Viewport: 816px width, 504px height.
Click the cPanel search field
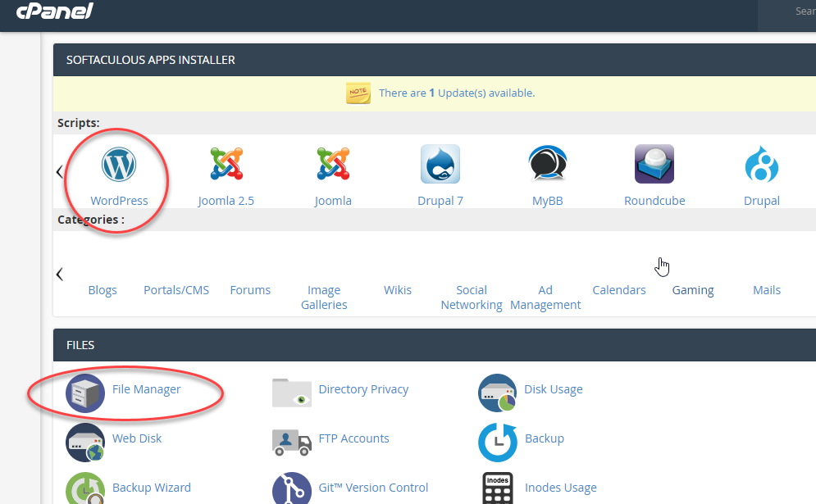(x=800, y=12)
